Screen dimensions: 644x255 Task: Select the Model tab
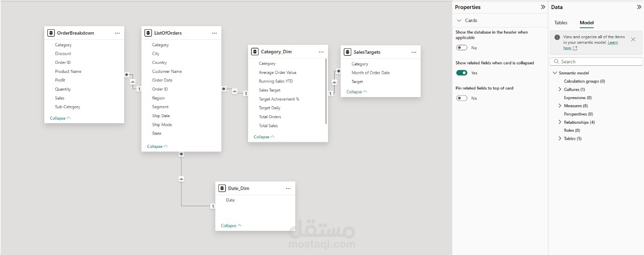point(587,23)
